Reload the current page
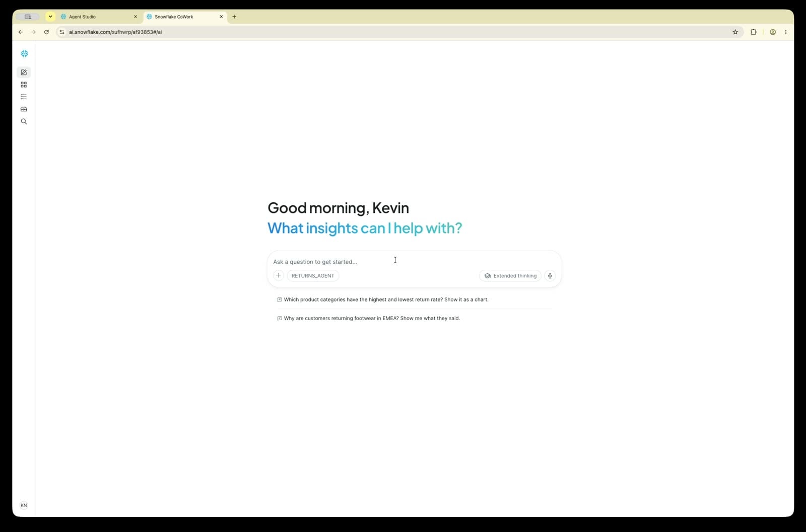Viewport: 806px width, 532px height. tap(46, 32)
